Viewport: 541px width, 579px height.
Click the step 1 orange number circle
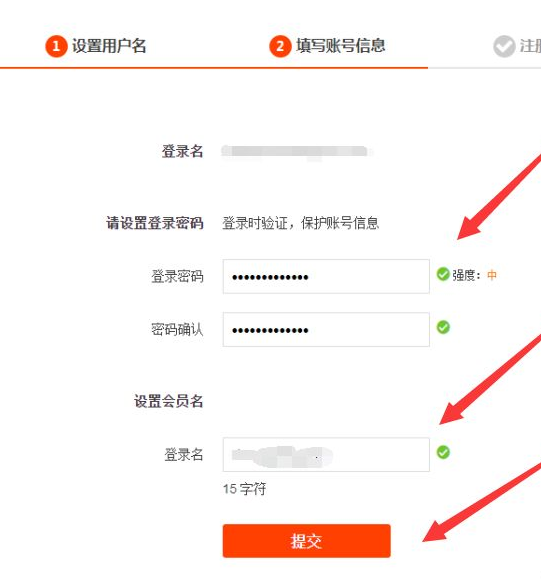point(56,46)
